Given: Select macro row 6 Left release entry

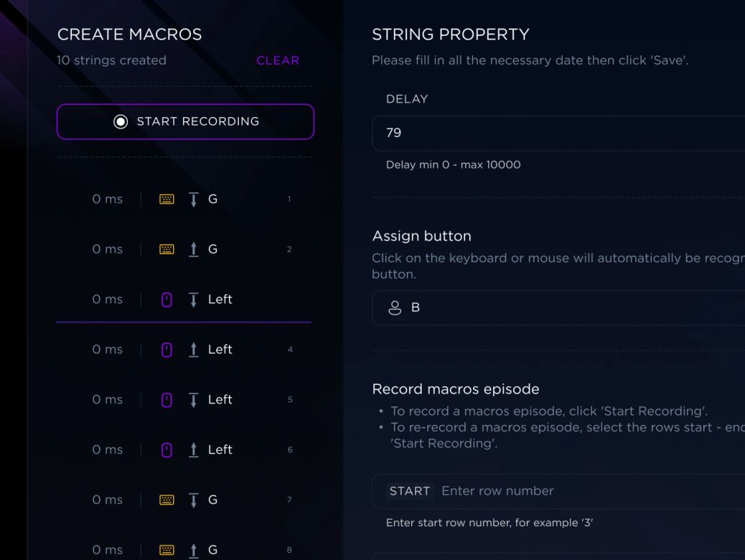Looking at the screenshot, I should click(x=184, y=450).
